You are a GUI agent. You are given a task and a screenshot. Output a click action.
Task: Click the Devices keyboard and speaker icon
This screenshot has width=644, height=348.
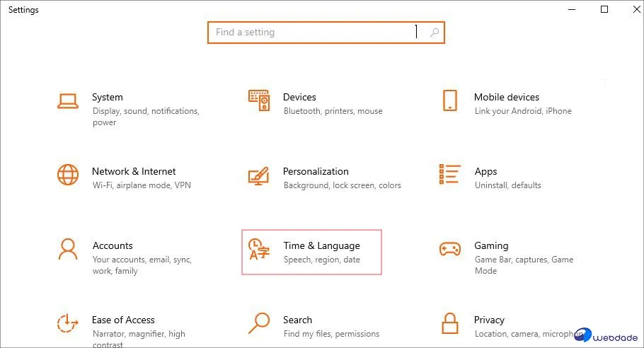tap(259, 100)
